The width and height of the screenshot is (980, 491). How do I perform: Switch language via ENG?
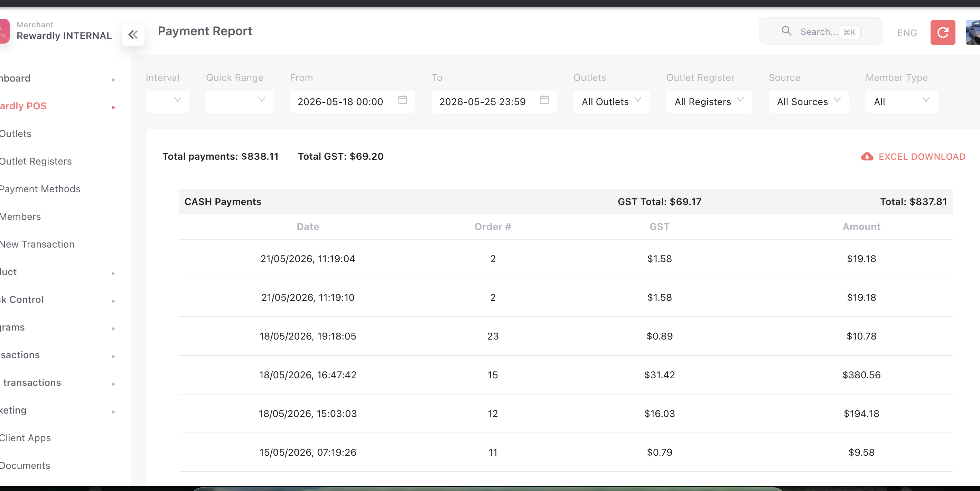[907, 33]
